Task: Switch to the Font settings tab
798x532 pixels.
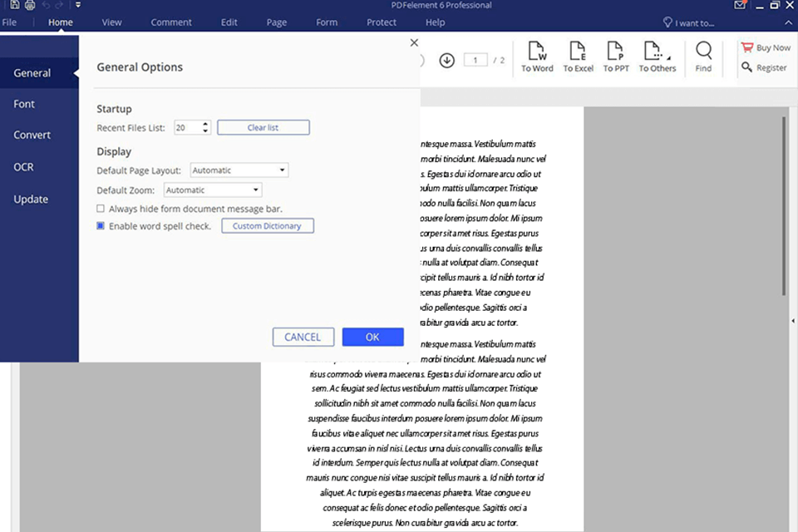Action: click(x=24, y=104)
